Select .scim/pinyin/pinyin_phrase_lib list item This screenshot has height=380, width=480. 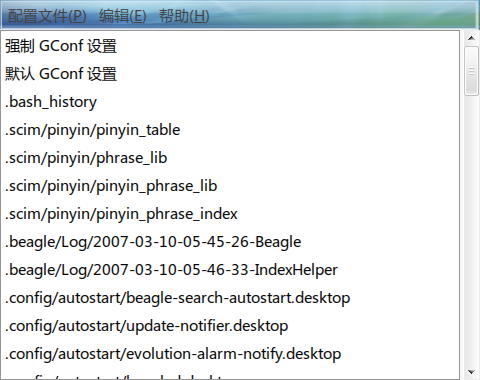[230, 186]
